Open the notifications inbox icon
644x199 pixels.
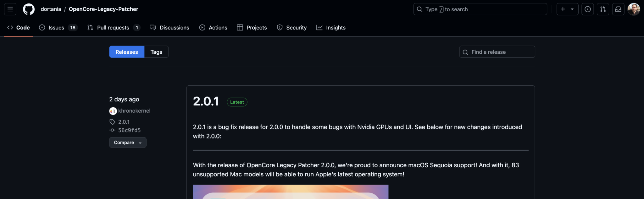pyautogui.click(x=618, y=9)
